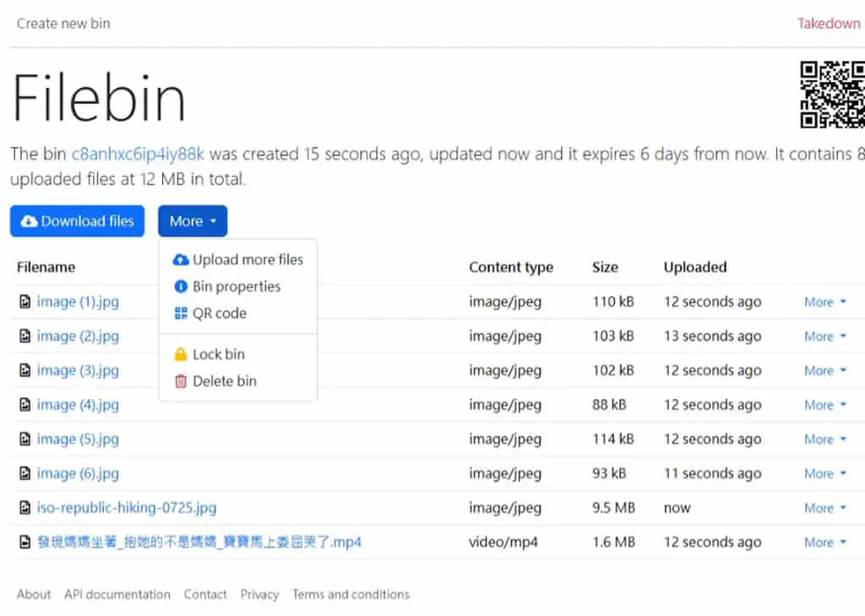Screen dimensions: 865x616
Task: Click the video/mp4 content type cell
Action: pyautogui.click(x=503, y=542)
